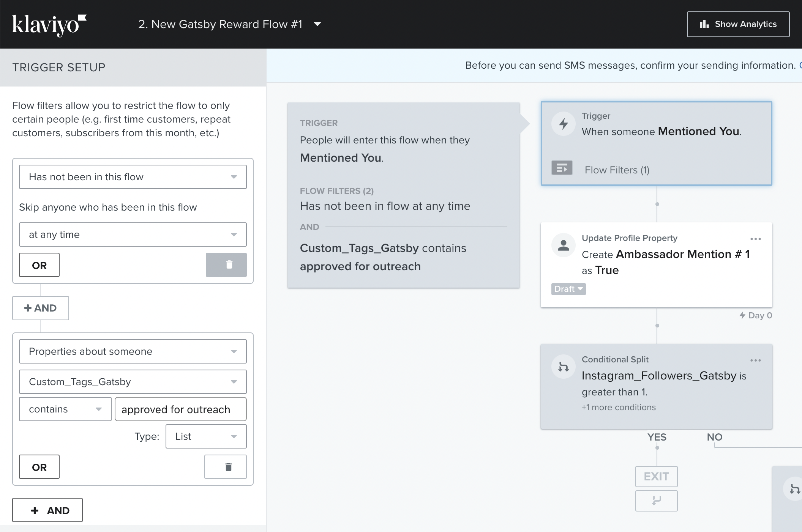The height and width of the screenshot is (532, 802).
Task: Click the EXIT node under YES
Action: click(x=657, y=477)
